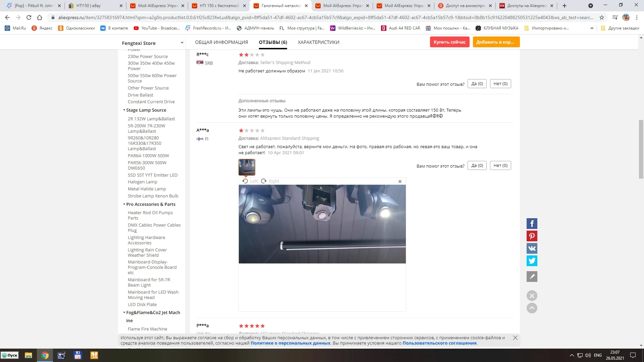Viewport: 644px width, 362px height.
Task: Collapse Fog&Flame&Co2 Jet Machine category
Action: click(124, 312)
